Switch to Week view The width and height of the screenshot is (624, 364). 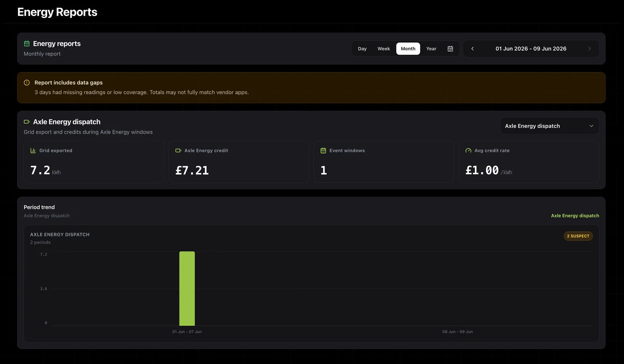pos(384,49)
